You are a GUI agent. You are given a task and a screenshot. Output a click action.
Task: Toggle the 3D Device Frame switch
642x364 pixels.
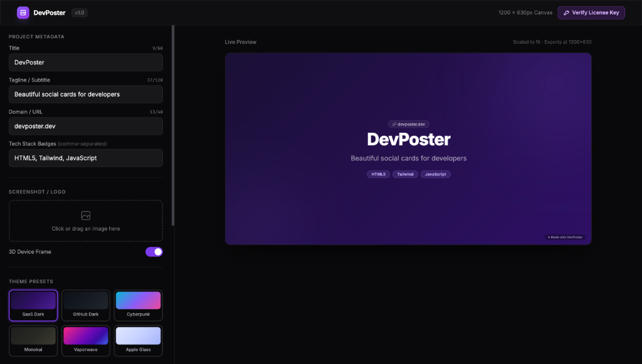154,252
